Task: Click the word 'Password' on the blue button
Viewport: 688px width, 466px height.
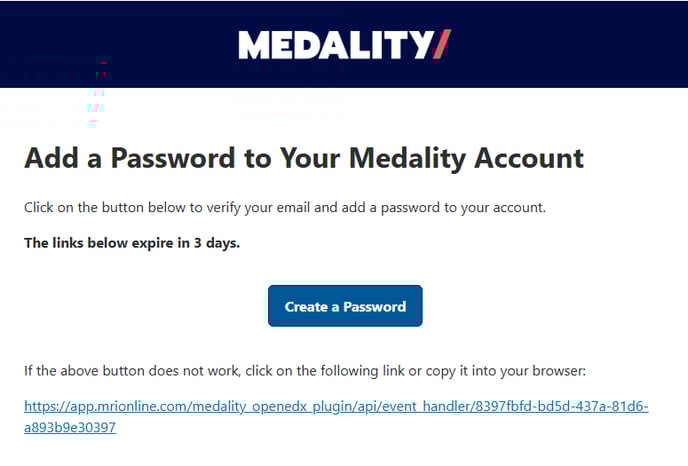Action: [375, 307]
